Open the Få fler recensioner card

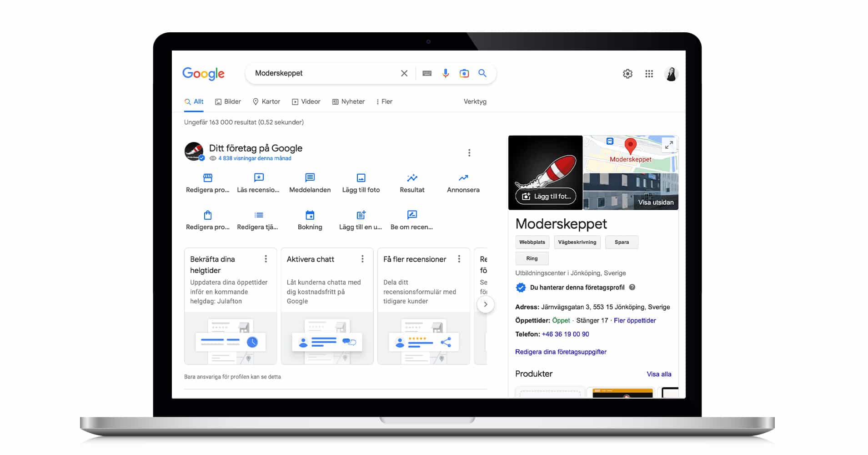[423, 306]
